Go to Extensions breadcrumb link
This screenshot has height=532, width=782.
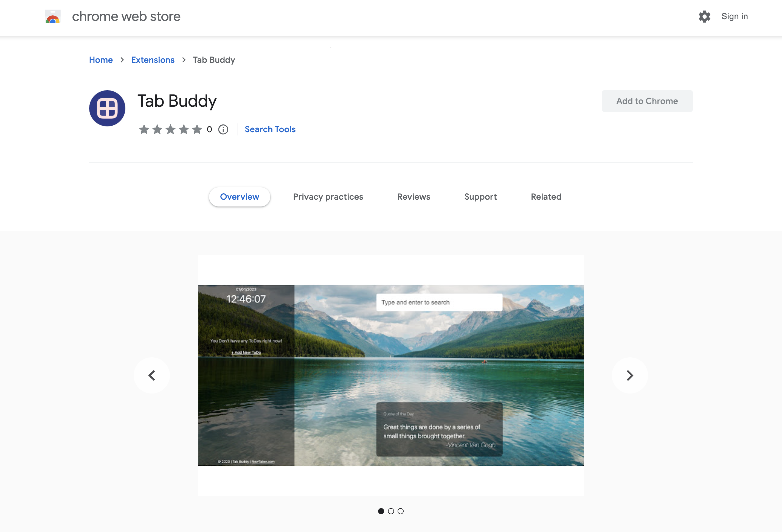(x=153, y=60)
